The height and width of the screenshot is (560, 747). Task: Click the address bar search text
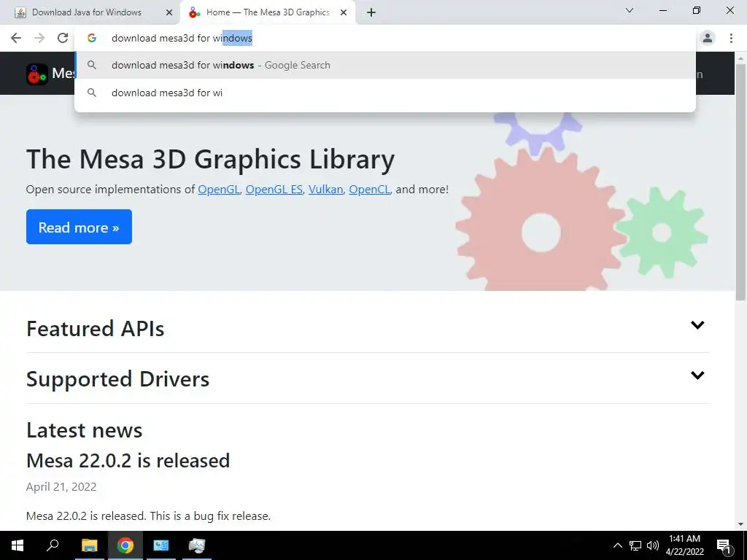(182, 38)
